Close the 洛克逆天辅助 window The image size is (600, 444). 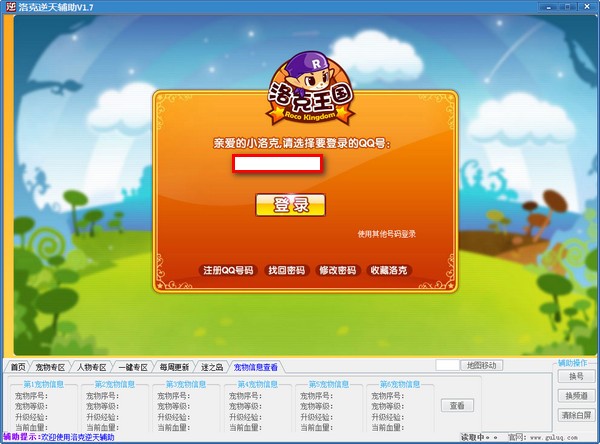[587, 6]
